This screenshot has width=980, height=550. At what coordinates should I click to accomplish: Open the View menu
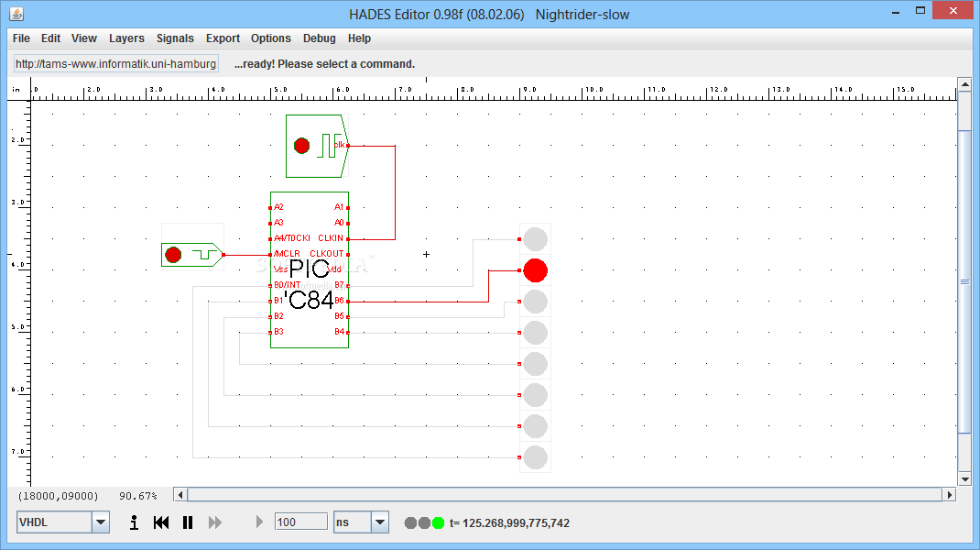83,38
